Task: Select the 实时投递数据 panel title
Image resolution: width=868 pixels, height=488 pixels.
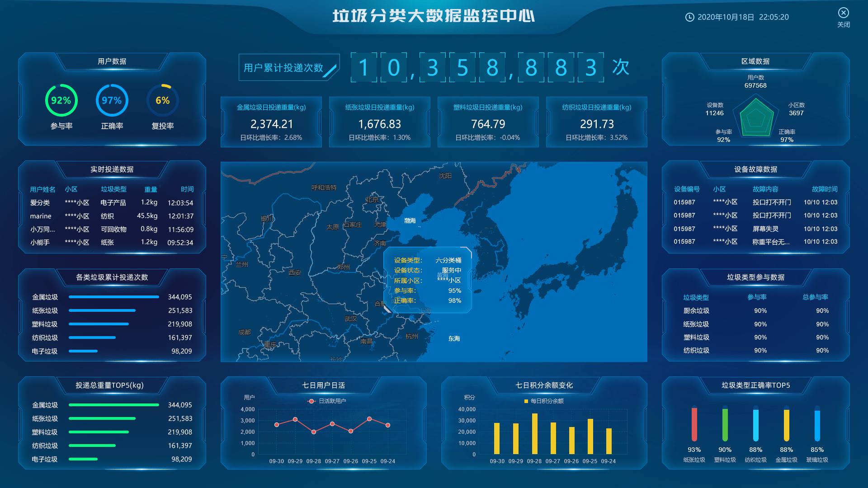Action: pos(112,169)
